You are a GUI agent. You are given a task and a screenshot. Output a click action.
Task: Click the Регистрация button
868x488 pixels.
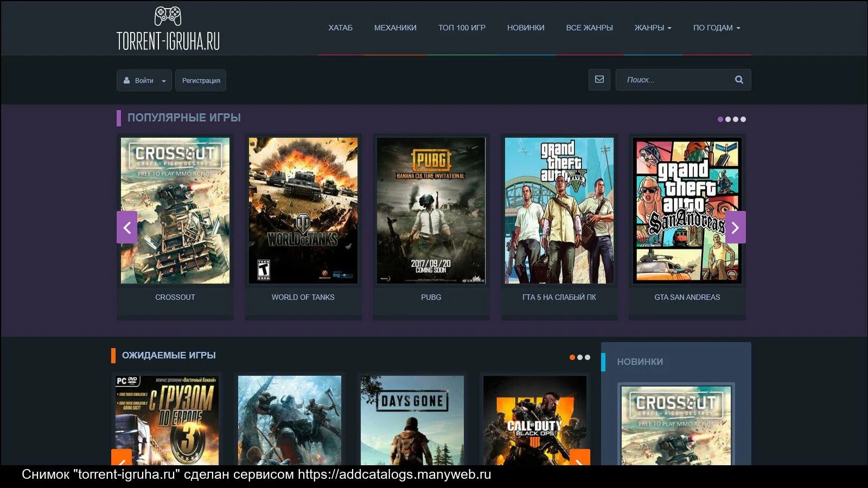tap(201, 80)
